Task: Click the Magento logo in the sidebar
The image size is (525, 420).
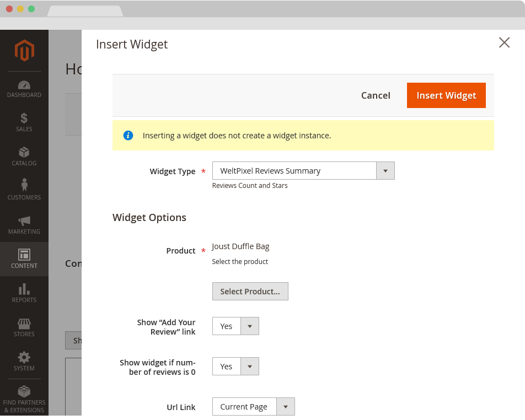Action: [24, 51]
